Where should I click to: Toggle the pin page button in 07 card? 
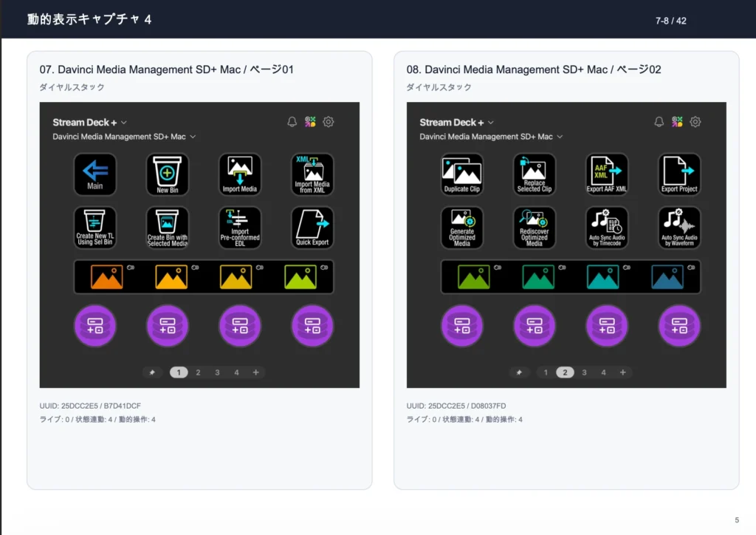[x=152, y=372]
